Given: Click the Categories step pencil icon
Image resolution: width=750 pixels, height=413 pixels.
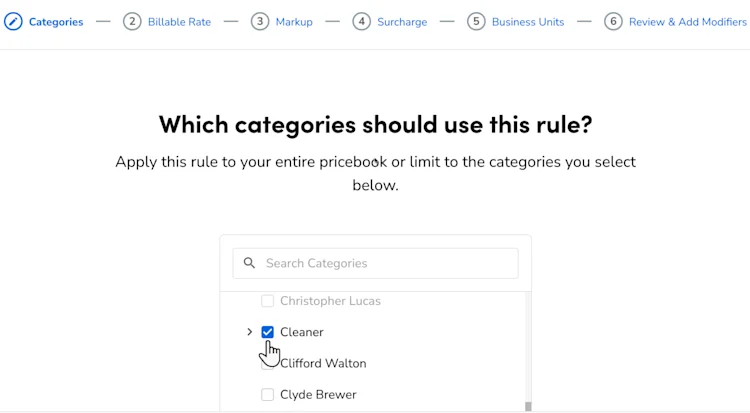Looking at the screenshot, I should click(x=13, y=22).
